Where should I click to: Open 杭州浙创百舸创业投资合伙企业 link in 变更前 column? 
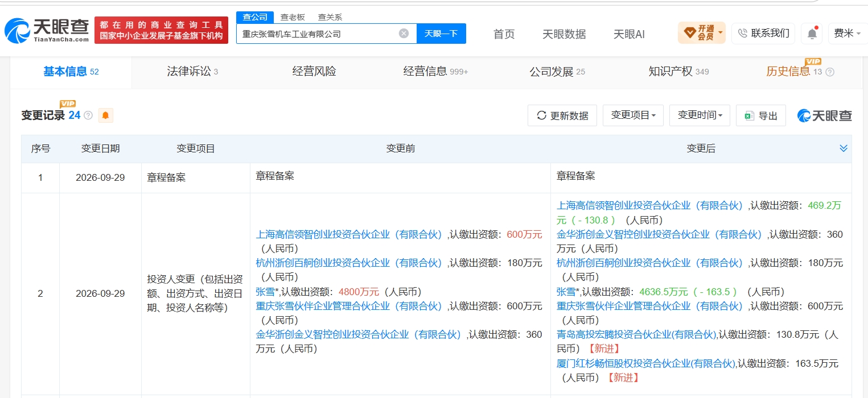coord(349,263)
